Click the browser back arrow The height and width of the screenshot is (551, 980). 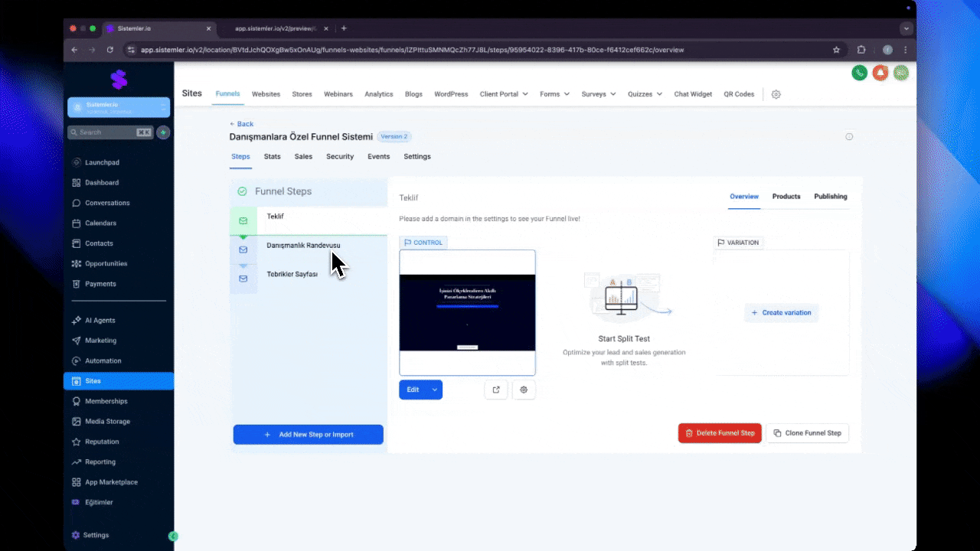pyautogui.click(x=74, y=50)
